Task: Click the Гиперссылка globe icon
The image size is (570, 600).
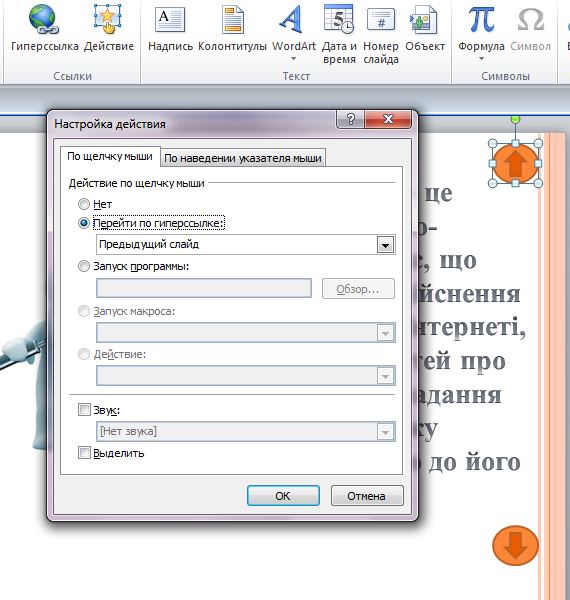Action: (44, 18)
